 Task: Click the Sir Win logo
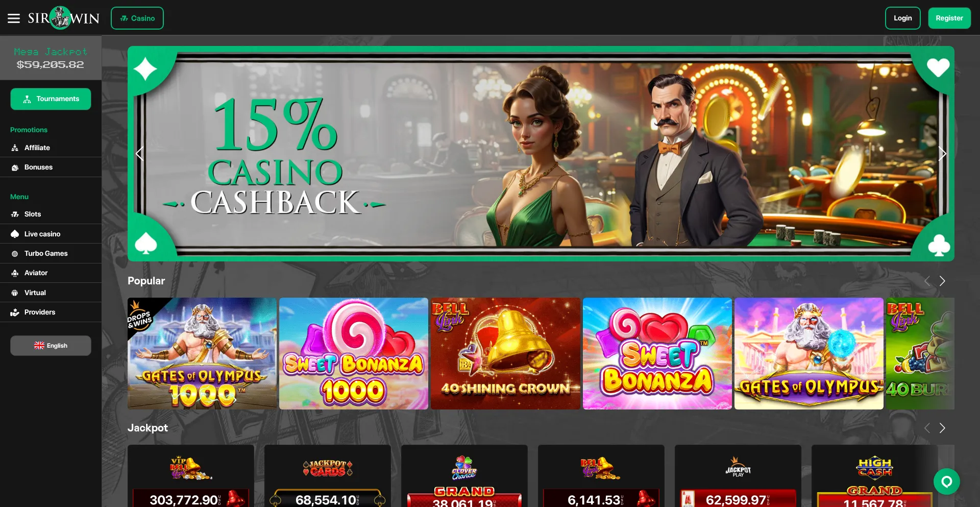(x=64, y=18)
